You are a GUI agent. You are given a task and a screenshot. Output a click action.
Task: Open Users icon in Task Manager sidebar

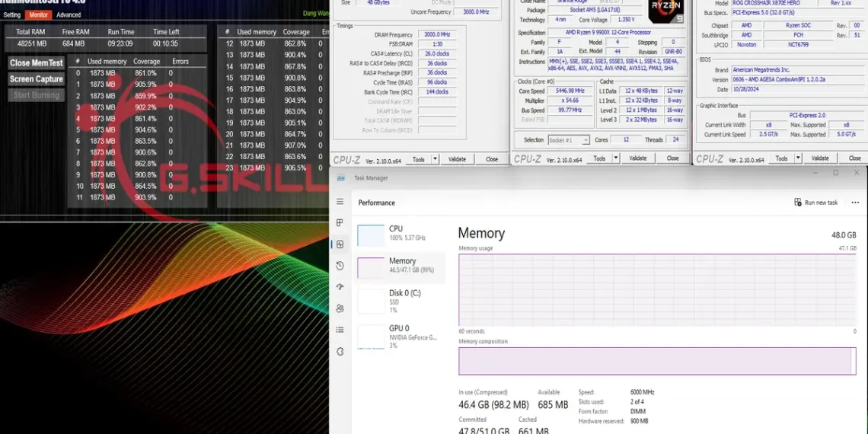tap(340, 308)
